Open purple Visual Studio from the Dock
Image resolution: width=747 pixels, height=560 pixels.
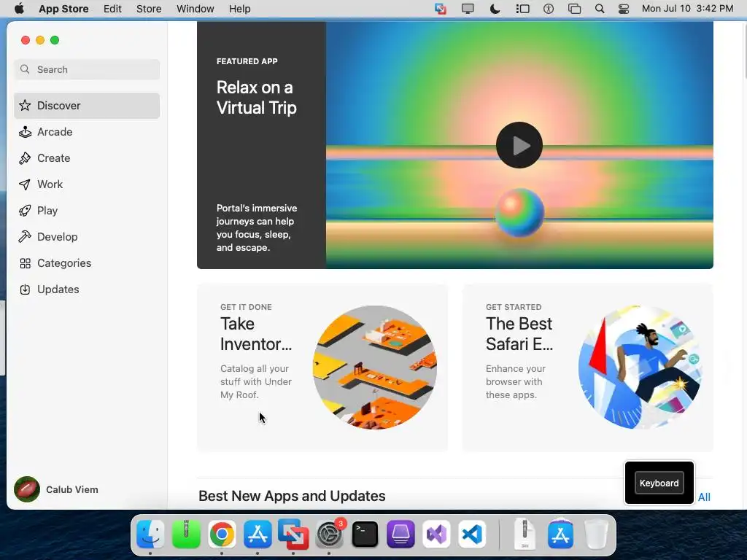436,534
